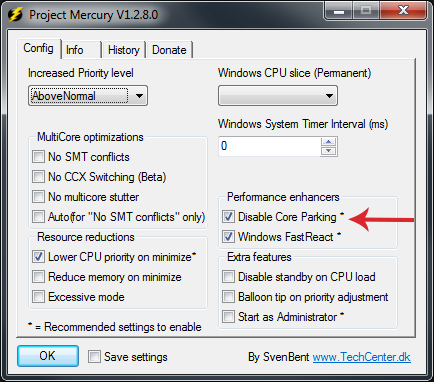Go to the Donate tab

169,50
